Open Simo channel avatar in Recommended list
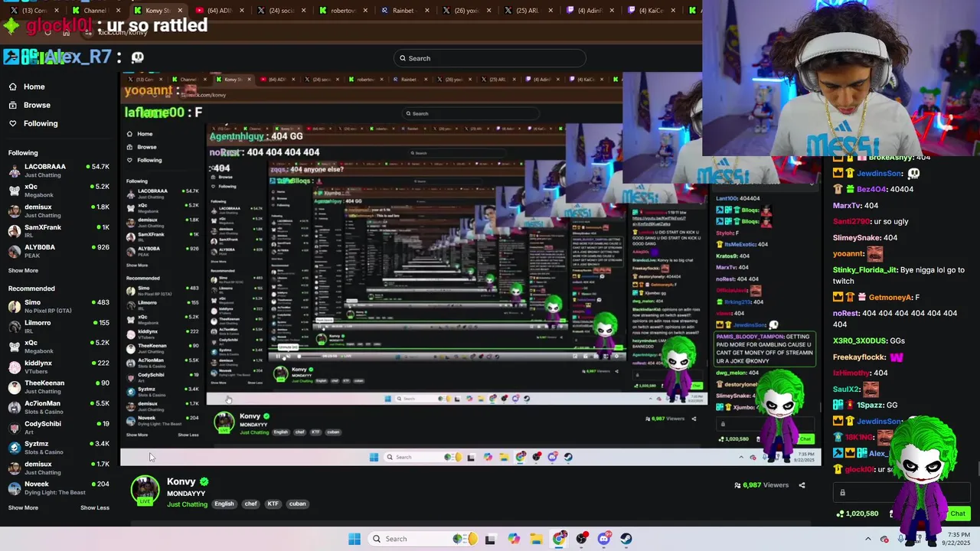The image size is (980, 551). click(x=15, y=306)
